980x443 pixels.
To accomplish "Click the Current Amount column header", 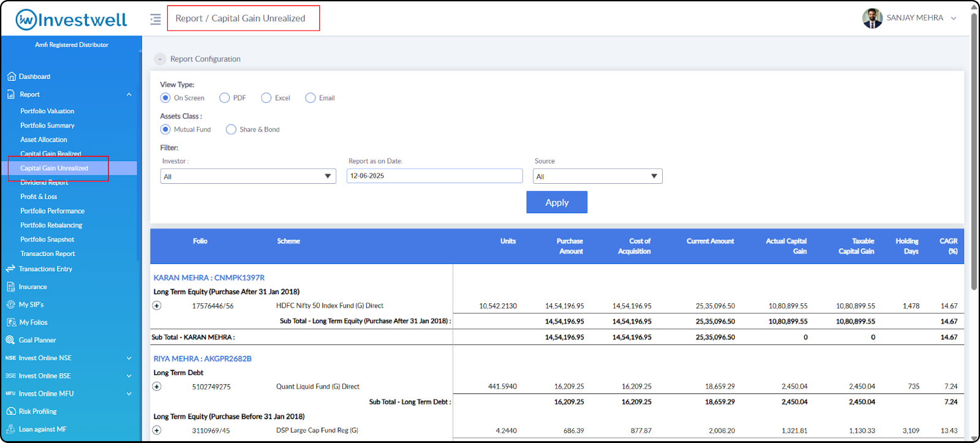I will (x=710, y=241).
